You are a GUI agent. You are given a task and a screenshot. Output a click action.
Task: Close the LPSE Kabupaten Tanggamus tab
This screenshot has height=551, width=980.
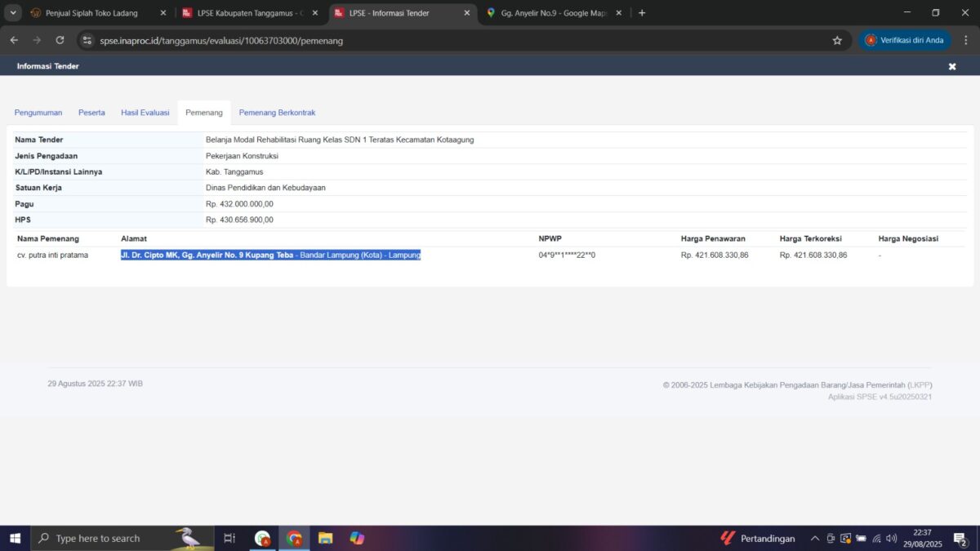(315, 13)
